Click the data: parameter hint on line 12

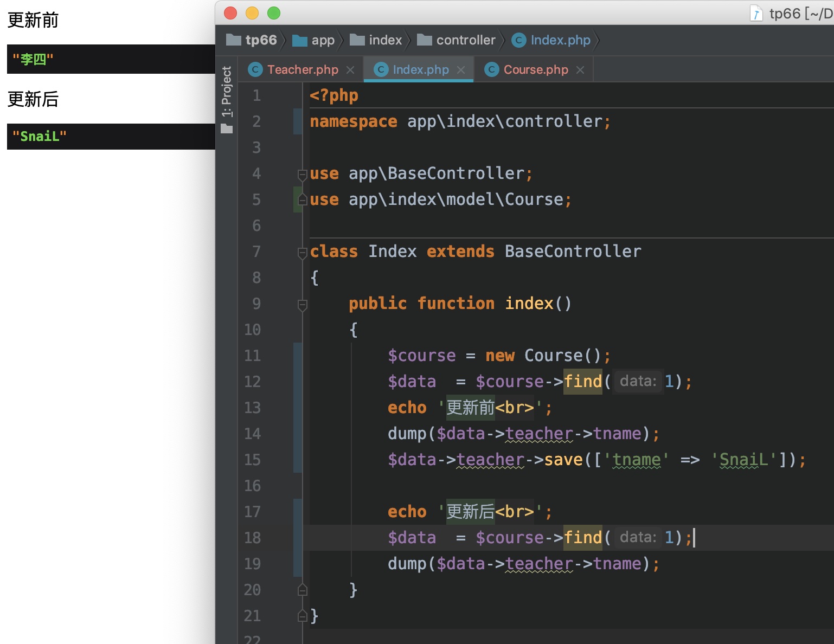point(638,382)
